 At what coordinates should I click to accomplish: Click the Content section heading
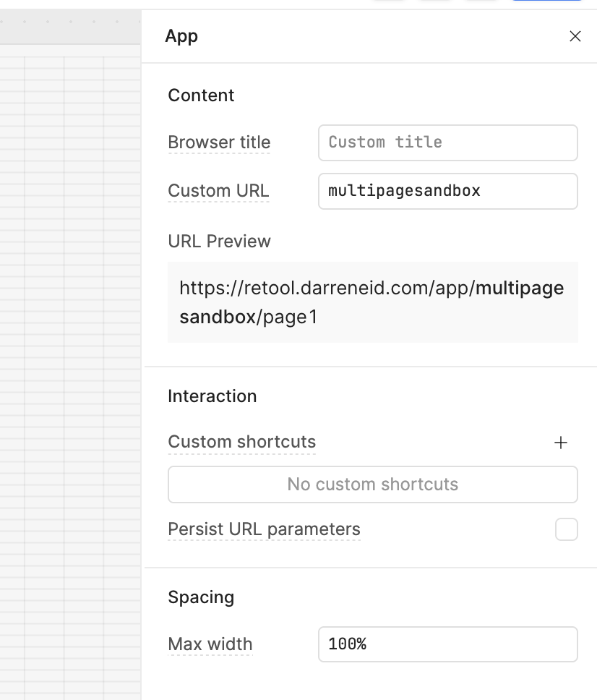pos(201,95)
